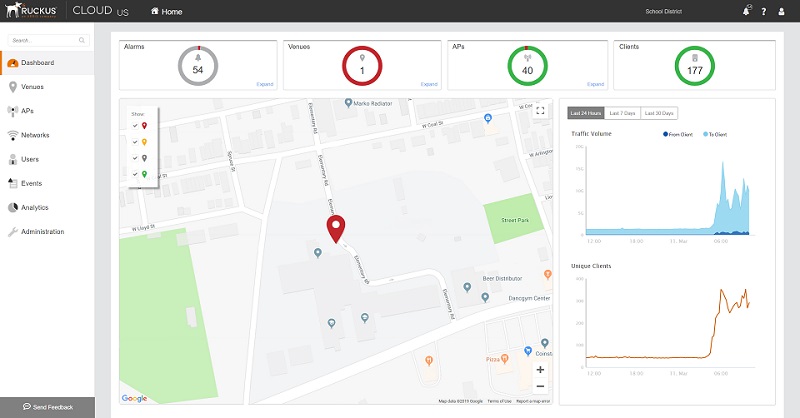Expand the Alarms widget
This screenshot has height=418, width=800.
coord(264,84)
